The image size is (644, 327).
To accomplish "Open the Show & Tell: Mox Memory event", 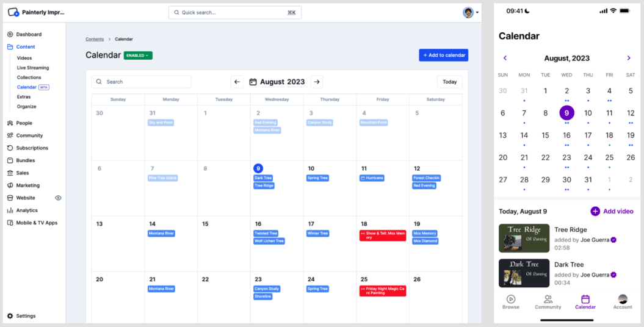I will click(x=383, y=235).
